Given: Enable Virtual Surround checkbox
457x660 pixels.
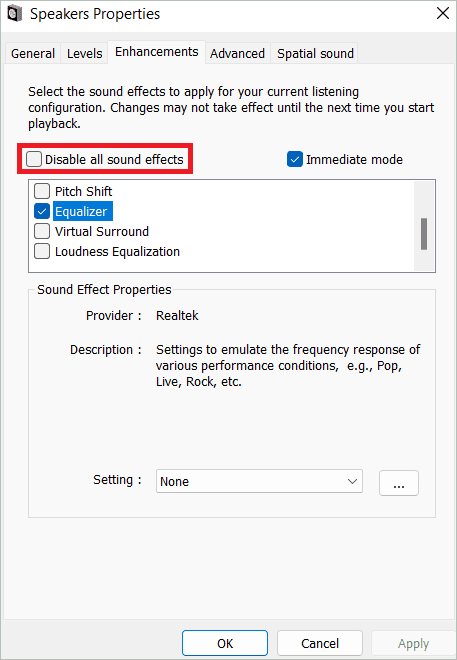Looking at the screenshot, I should tap(42, 231).
